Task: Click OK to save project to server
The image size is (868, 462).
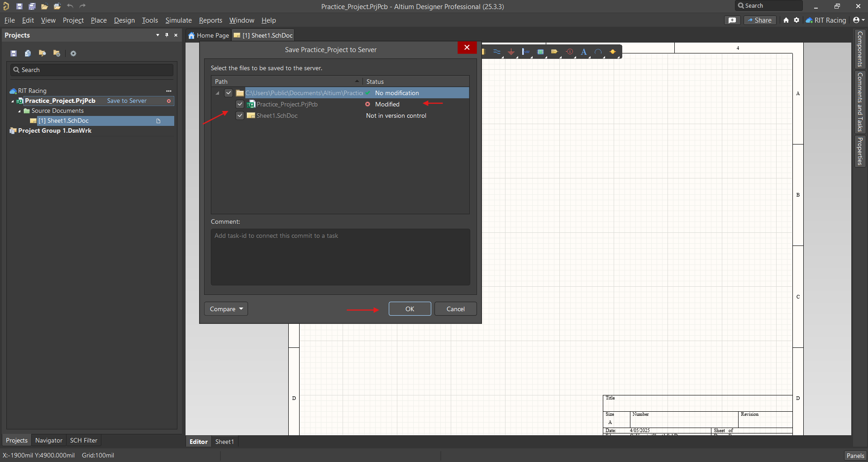Action: click(x=410, y=309)
